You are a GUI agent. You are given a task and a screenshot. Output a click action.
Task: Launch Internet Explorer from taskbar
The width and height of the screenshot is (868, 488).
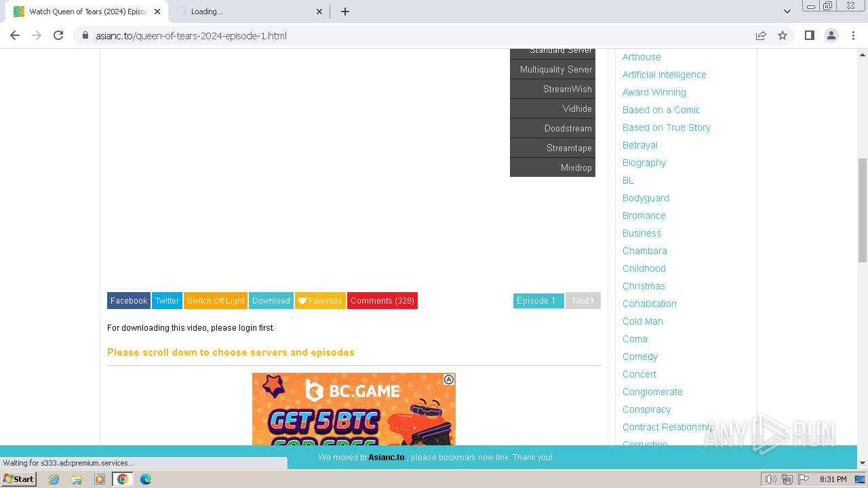[x=54, y=479]
